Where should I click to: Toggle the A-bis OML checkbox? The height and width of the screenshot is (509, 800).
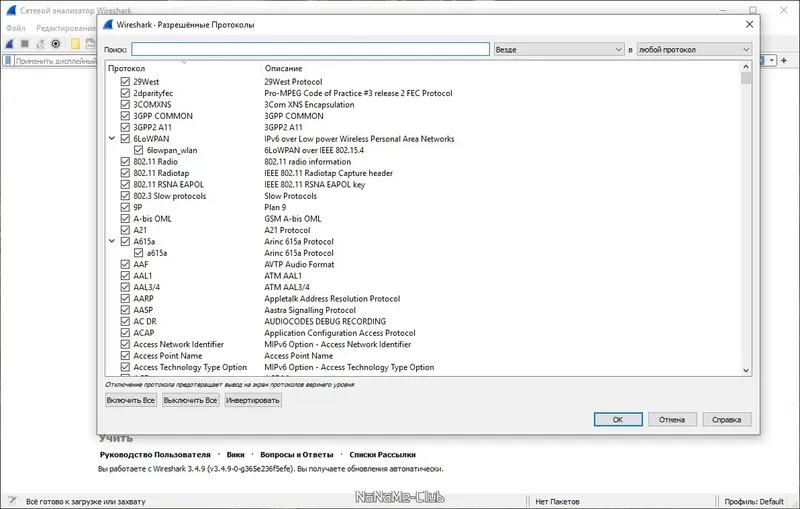(x=125, y=218)
